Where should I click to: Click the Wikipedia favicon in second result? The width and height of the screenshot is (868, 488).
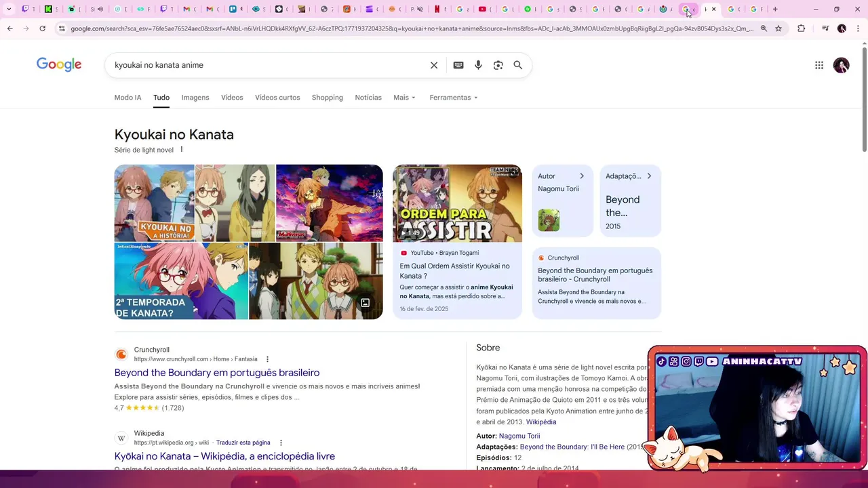pos(121,438)
